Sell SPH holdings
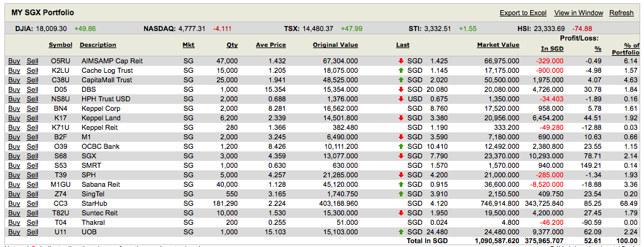Screen dimensions: 644x247 click(x=32, y=175)
